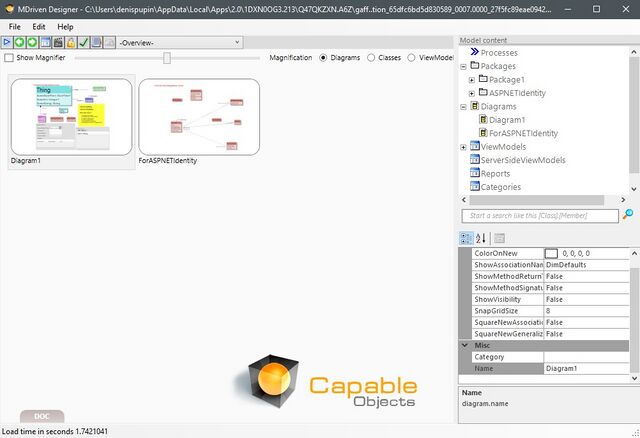Image resolution: width=640 pixels, height=438 pixels.
Task: Click the SquareNewAssociations property row
Action: coord(550,322)
